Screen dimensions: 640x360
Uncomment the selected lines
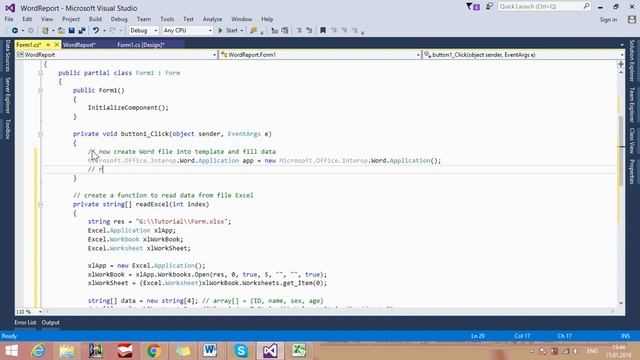[x=309, y=31]
